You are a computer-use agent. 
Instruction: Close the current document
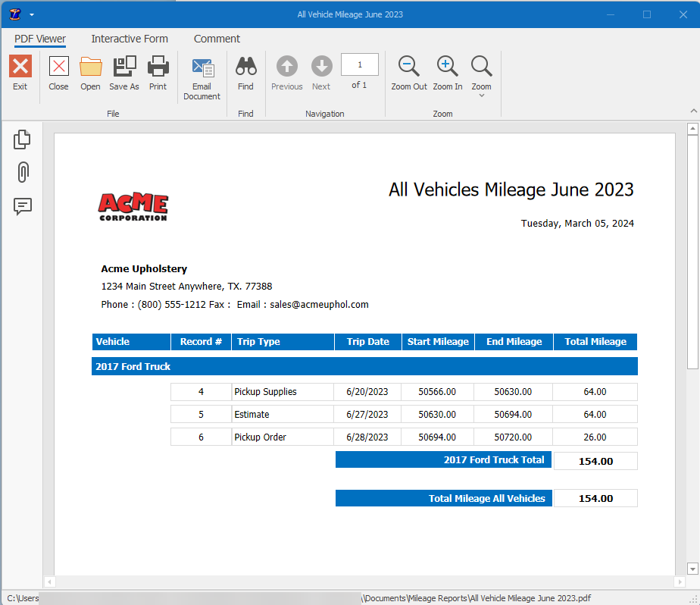tap(58, 72)
